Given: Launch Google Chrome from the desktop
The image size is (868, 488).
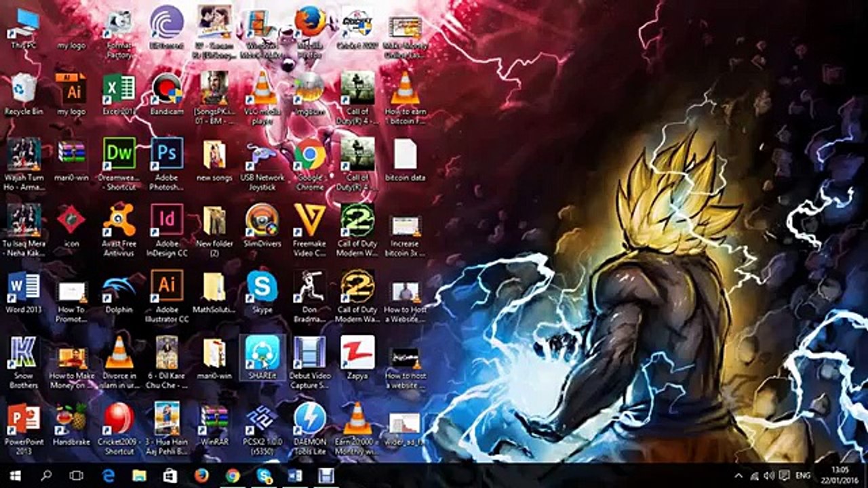Looking at the screenshot, I should pos(310,164).
